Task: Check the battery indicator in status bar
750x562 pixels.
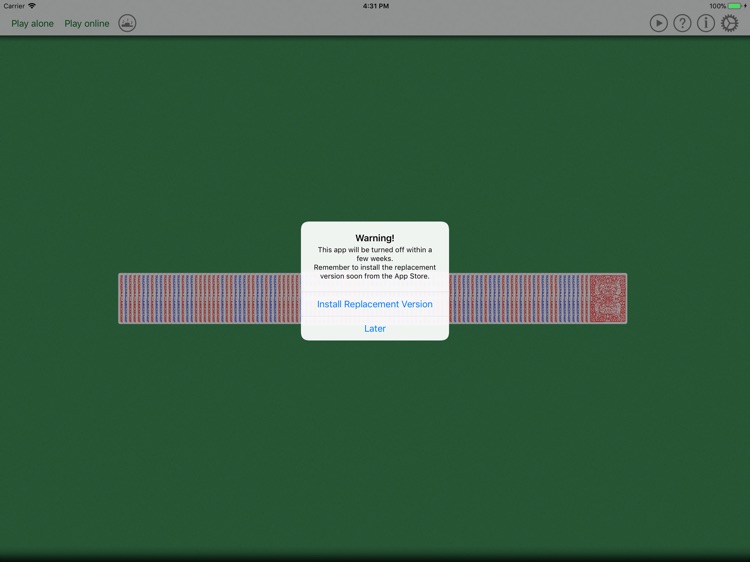Action: [736, 6]
